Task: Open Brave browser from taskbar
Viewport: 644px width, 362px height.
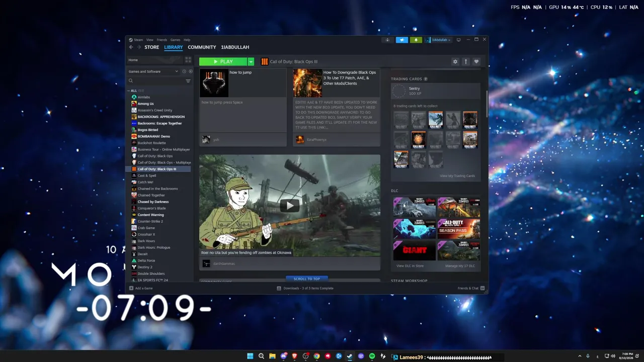Action: tap(294, 356)
